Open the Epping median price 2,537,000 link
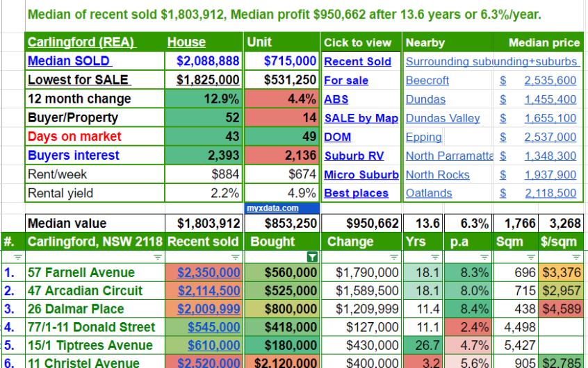The image size is (588, 368). pos(550,137)
